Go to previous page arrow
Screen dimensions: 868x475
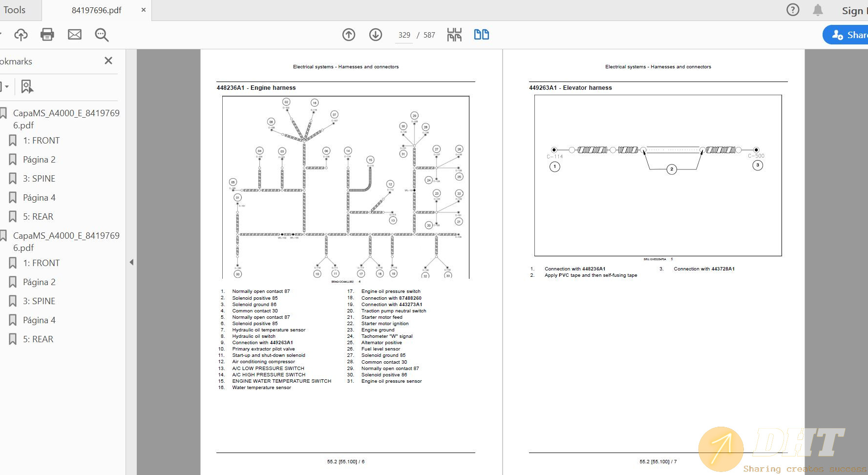(348, 35)
